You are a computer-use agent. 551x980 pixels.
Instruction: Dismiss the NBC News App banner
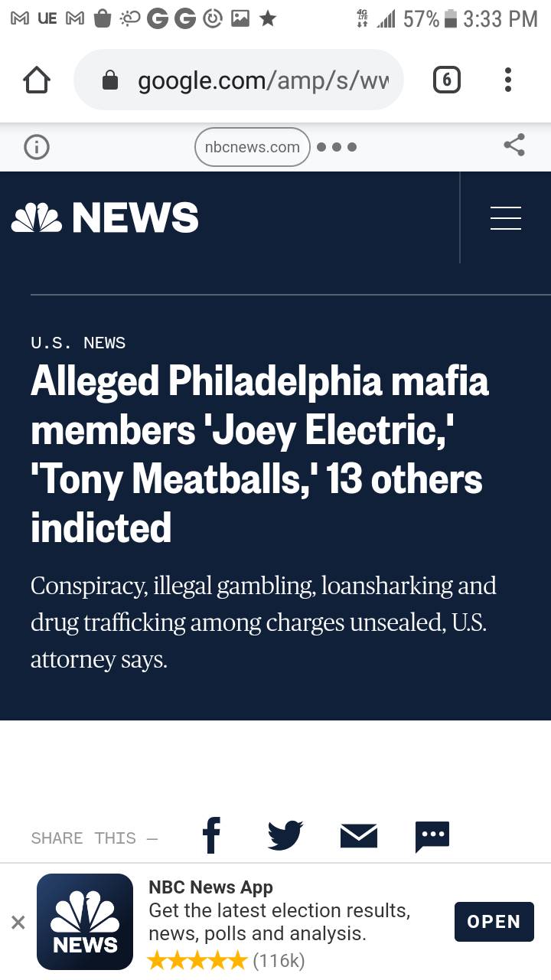point(18,923)
